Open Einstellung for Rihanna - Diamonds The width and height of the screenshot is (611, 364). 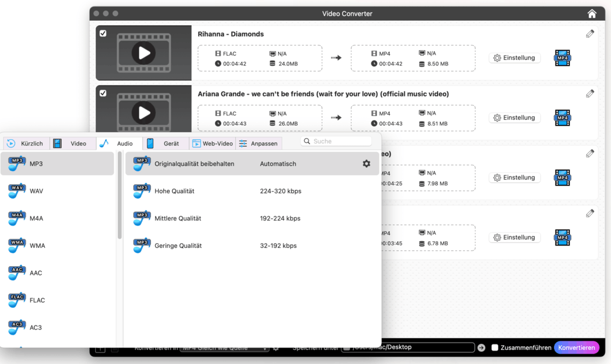click(x=514, y=58)
